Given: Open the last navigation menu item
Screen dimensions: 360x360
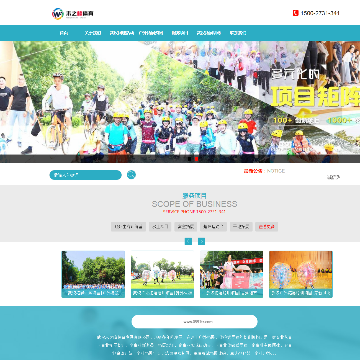Looking at the screenshot, I should click(238, 33).
